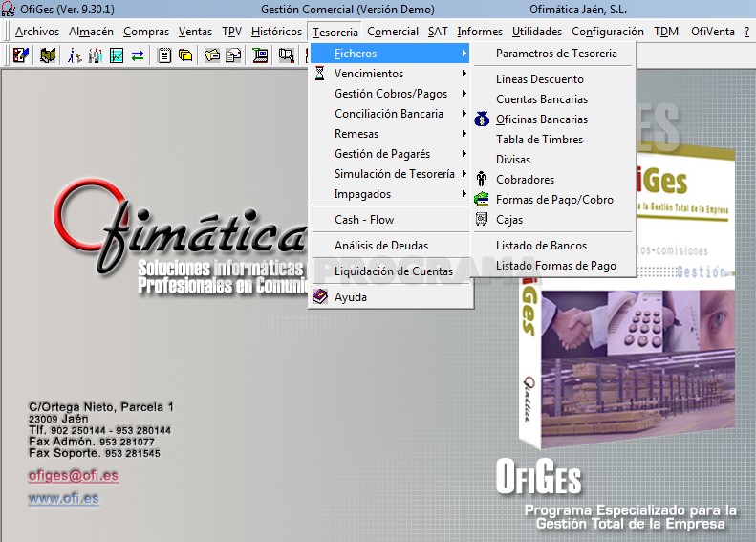Click the green and blue swap arrows icon
This screenshot has height=542, width=756.
point(138,56)
